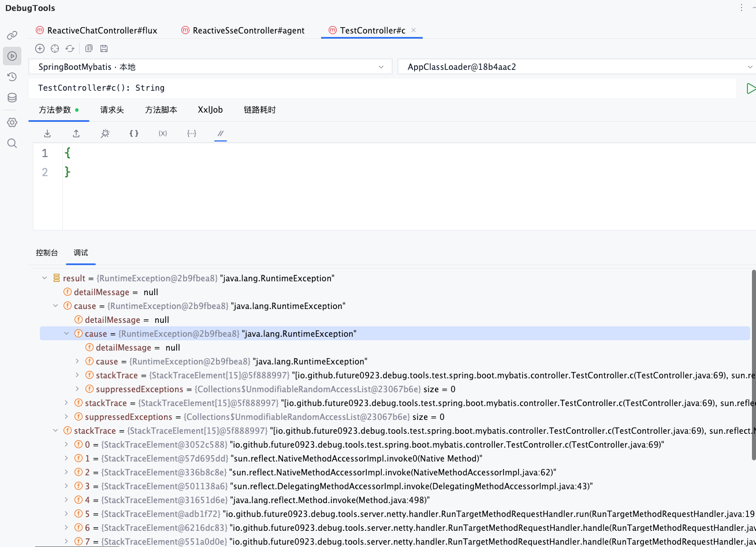756x547 pixels.
Task: Select the run/play icon in the left sidebar
Action: click(x=12, y=56)
